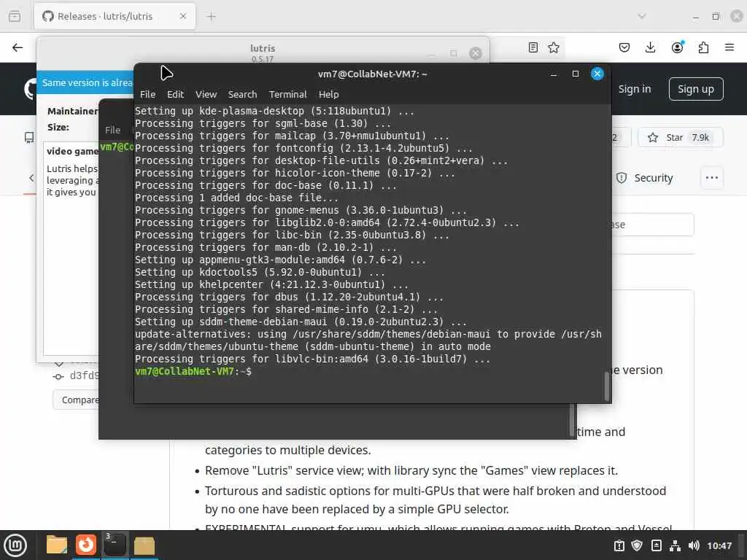This screenshot has height=560, width=747.
Task: Star the lutris repository
Action: click(x=680, y=138)
